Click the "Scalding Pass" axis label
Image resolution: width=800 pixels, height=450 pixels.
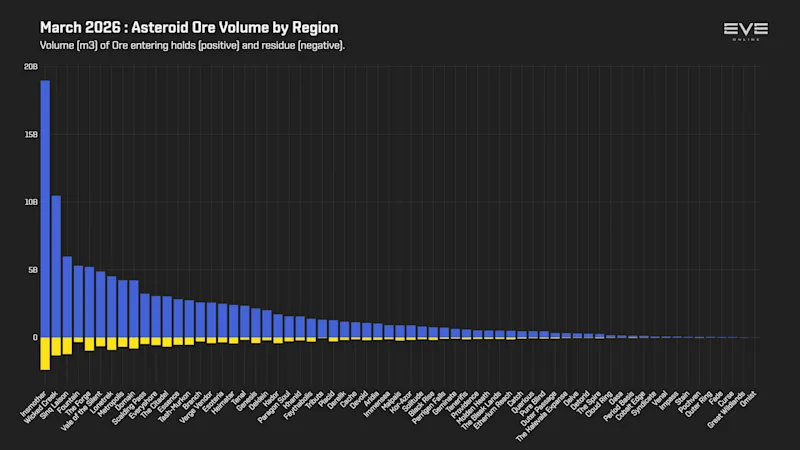tap(129, 408)
